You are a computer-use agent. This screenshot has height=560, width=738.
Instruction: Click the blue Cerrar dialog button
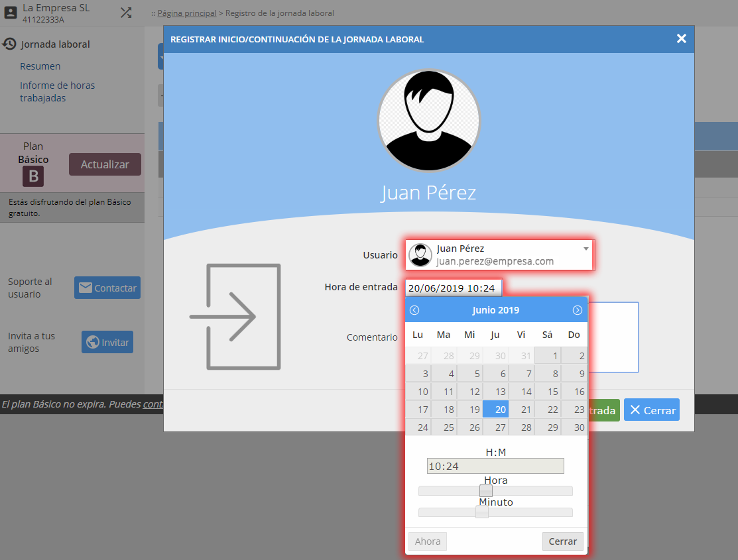[x=652, y=410]
